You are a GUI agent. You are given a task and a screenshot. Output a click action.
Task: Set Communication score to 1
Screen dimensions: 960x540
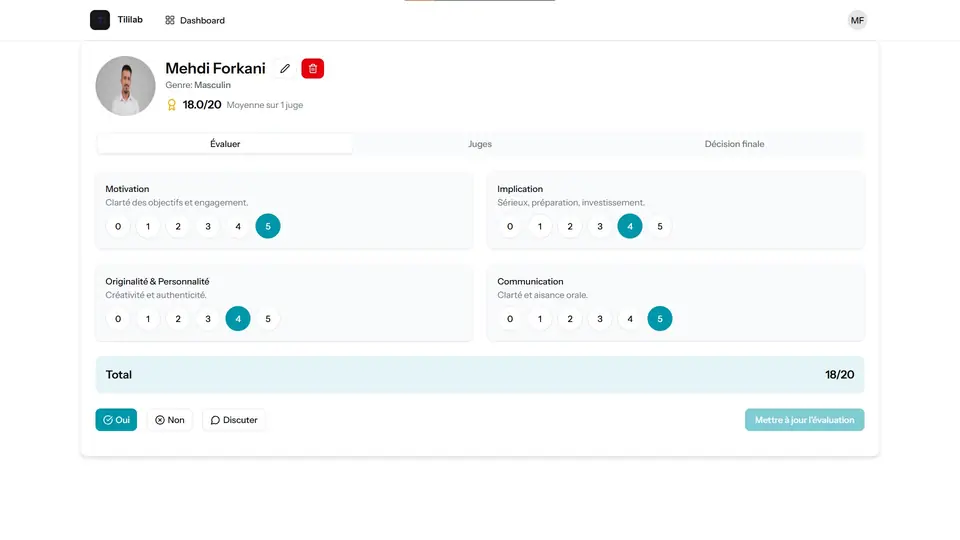coord(540,319)
